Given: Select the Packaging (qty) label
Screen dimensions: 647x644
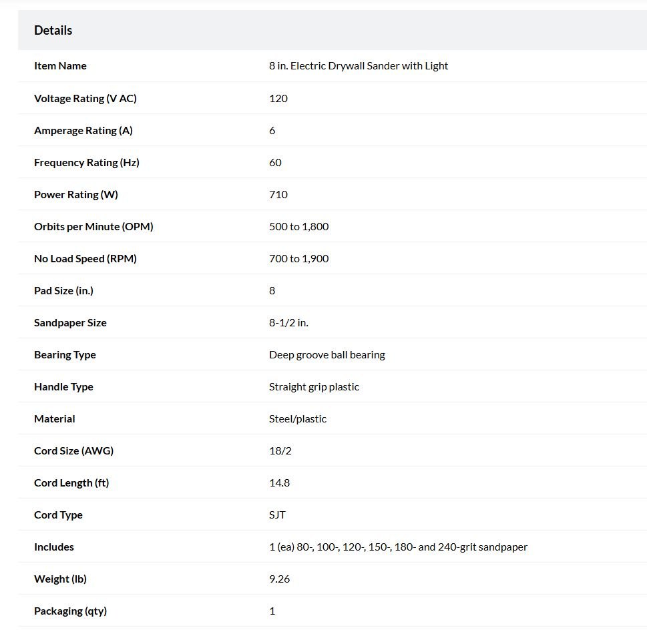Looking at the screenshot, I should tap(70, 611).
